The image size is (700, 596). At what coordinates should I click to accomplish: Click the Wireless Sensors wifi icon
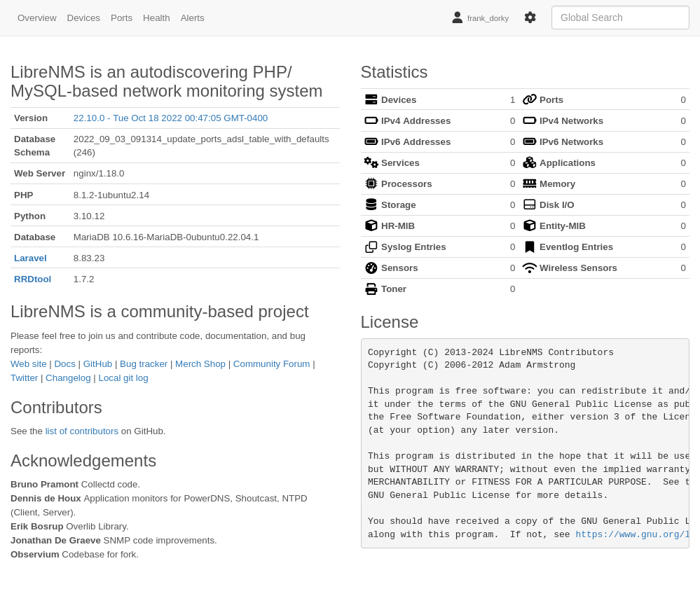(x=529, y=268)
